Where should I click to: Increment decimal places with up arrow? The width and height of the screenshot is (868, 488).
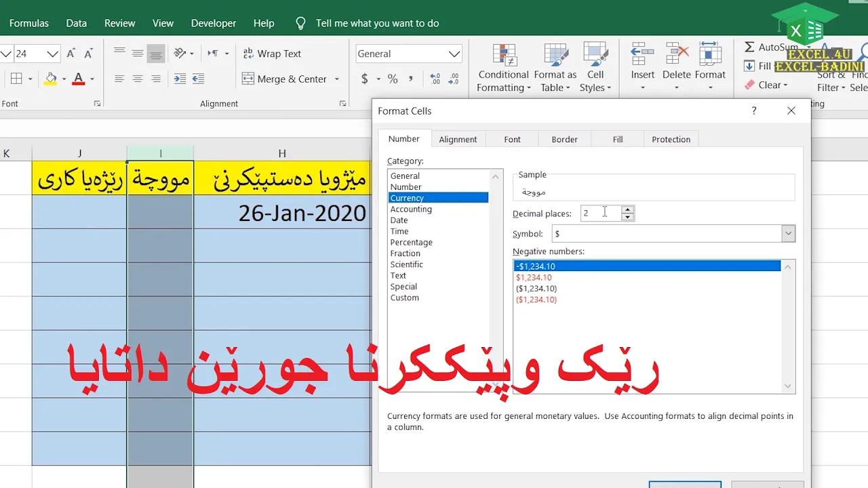(x=628, y=209)
